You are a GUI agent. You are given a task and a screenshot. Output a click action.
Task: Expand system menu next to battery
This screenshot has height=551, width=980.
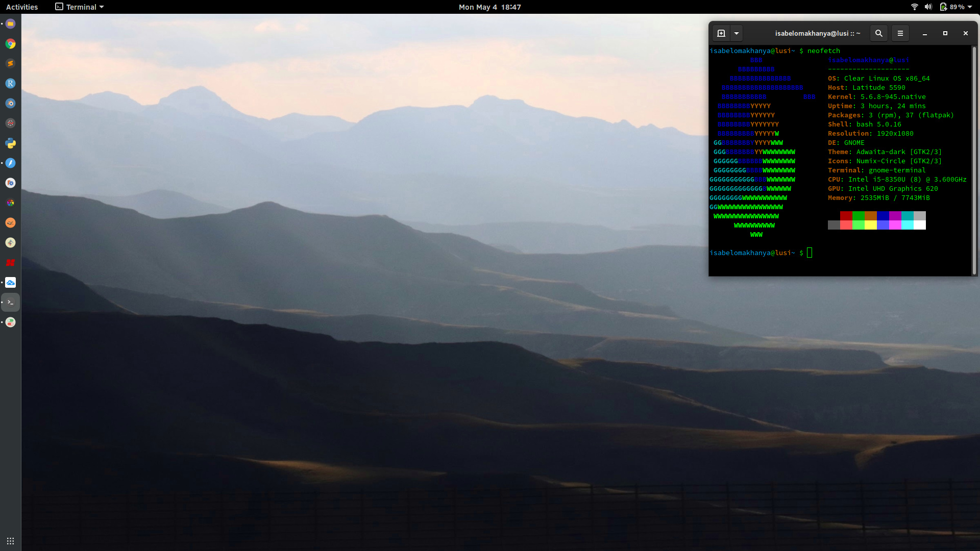click(x=969, y=7)
